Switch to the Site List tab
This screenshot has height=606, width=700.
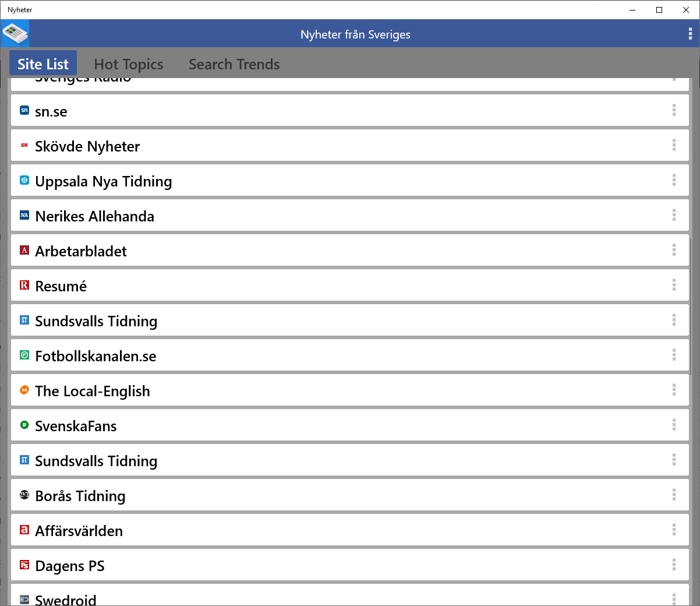(43, 64)
